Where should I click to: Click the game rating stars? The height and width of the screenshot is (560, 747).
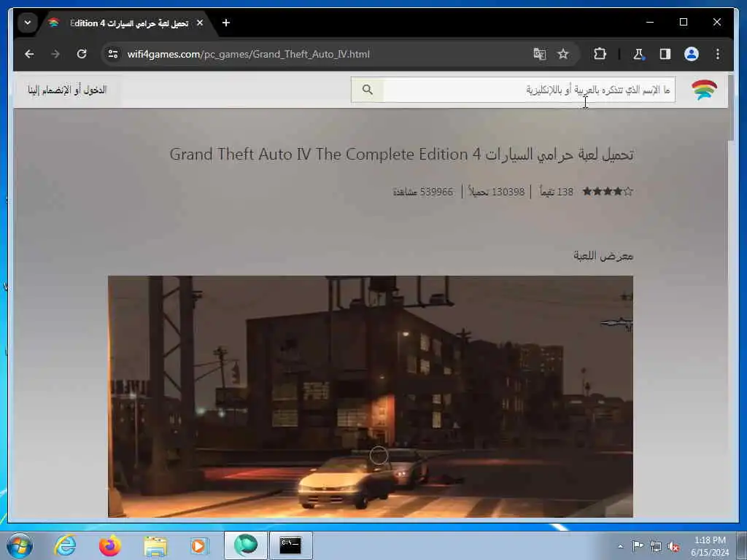point(608,192)
